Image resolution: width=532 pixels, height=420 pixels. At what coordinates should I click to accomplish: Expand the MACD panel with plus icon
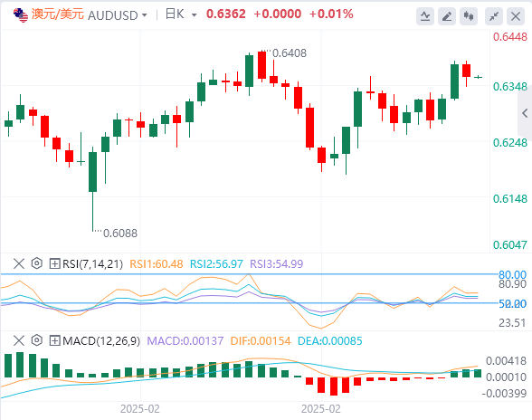pyautogui.click(x=54, y=340)
